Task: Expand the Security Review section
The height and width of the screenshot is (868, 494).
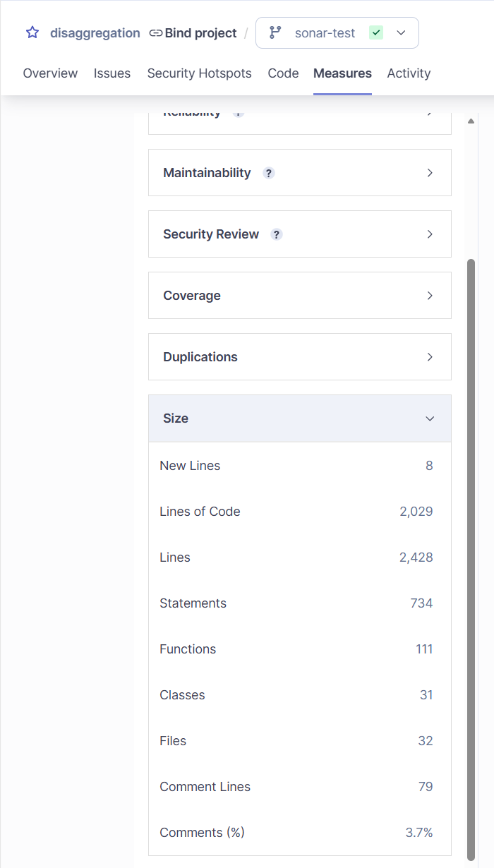Action: 299,234
